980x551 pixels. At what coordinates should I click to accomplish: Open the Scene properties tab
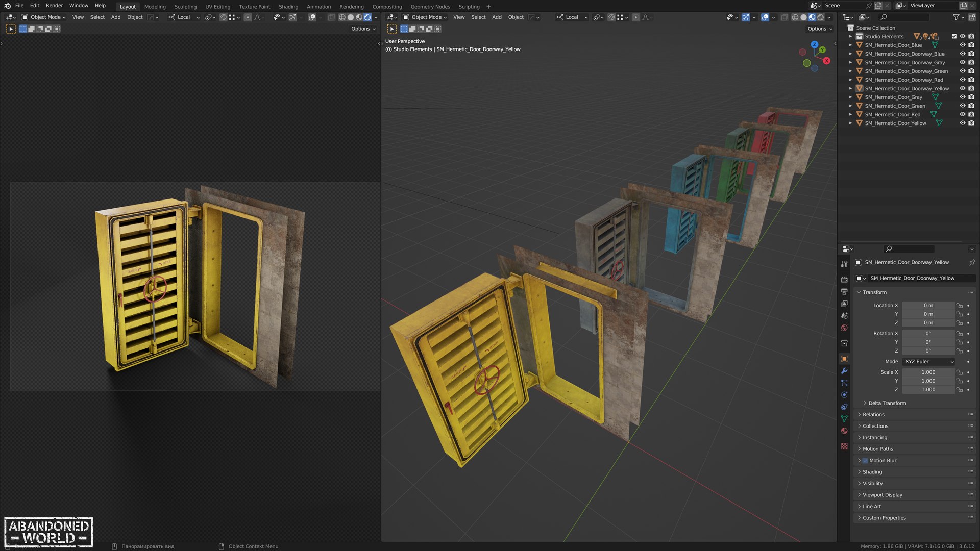(x=844, y=316)
